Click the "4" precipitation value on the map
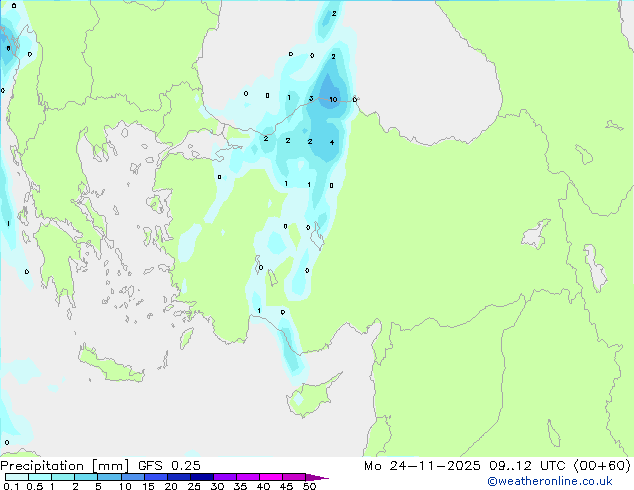The image size is (634, 490). [332, 142]
